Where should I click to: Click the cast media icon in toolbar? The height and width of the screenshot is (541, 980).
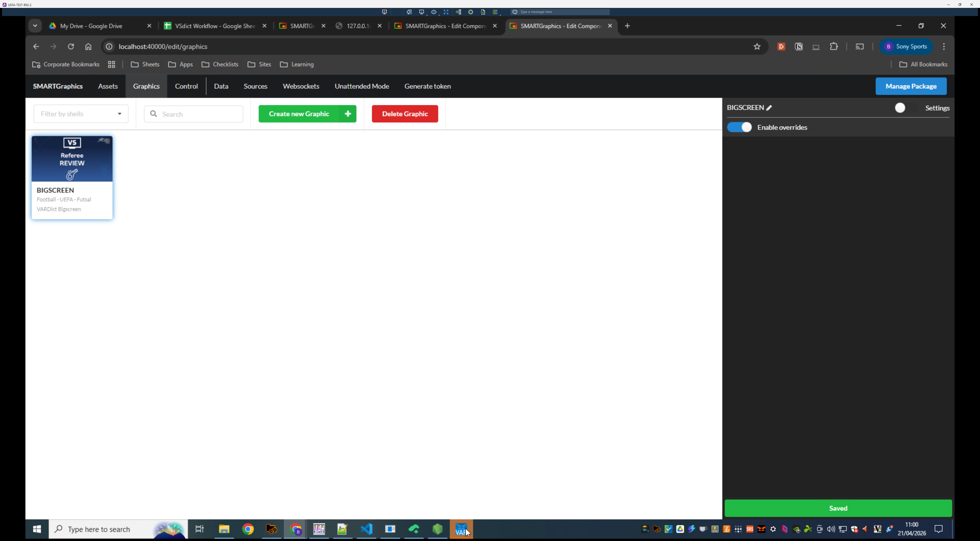(859, 47)
